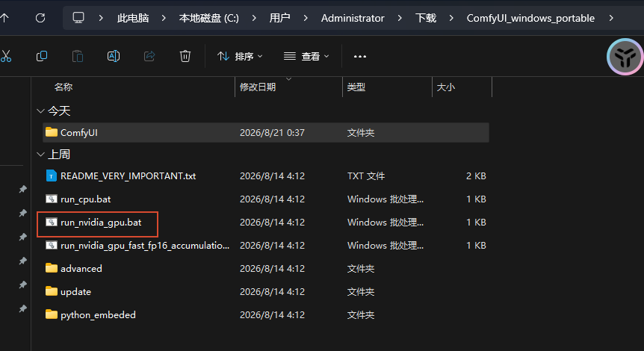The height and width of the screenshot is (351, 644).
Task: Expand chevron after 本地磁盘 (C:) breadcrumb
Action: [254, 18]
